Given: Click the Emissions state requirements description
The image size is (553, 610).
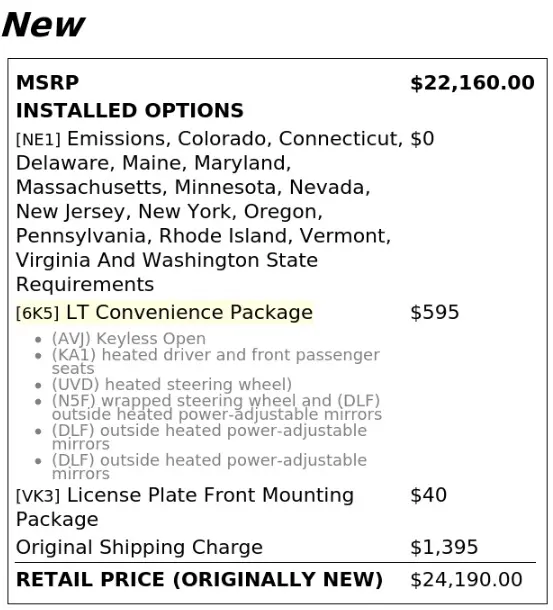Looking at the screenshot, I should [209, 212].
